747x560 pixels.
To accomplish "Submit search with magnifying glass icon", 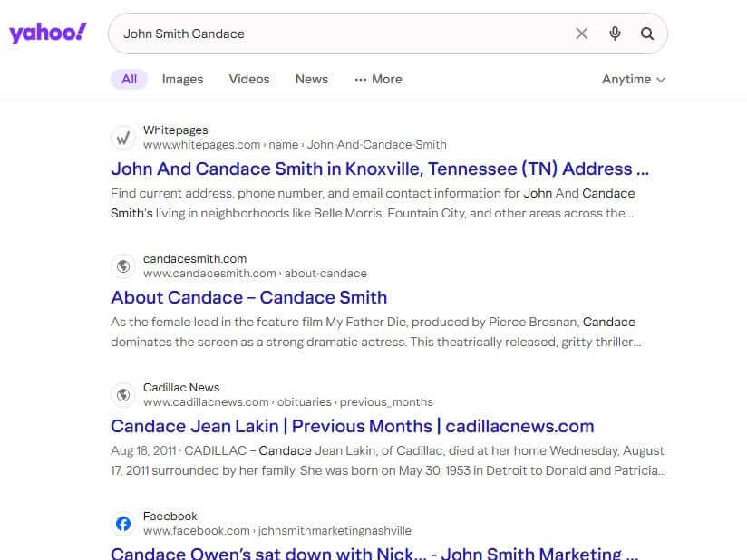I will (x=647, y=34).
